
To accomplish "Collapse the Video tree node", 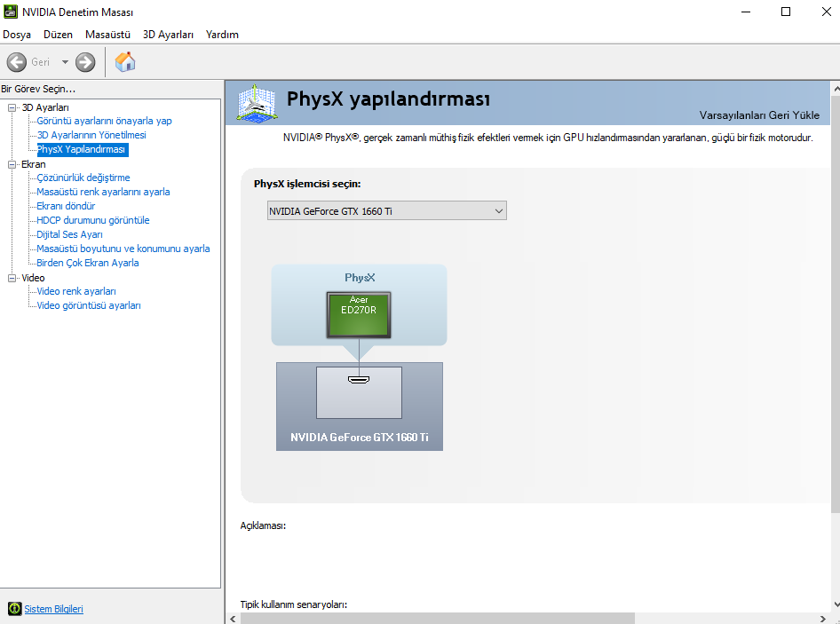I will 12,278.
